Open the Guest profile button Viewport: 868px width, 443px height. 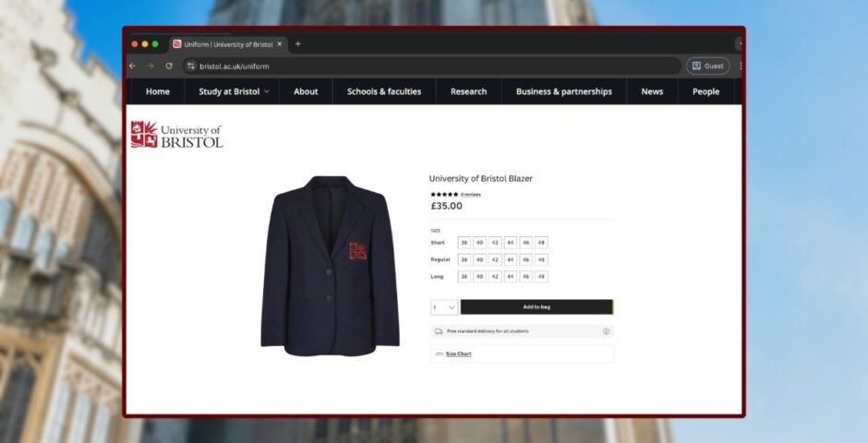point(708,66)
